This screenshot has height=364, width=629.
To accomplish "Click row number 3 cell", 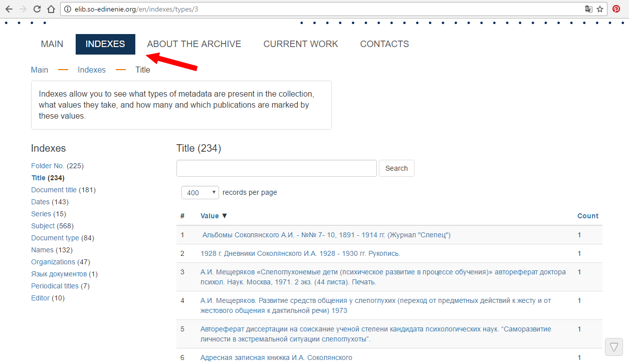I will click(x=182, y=272).
